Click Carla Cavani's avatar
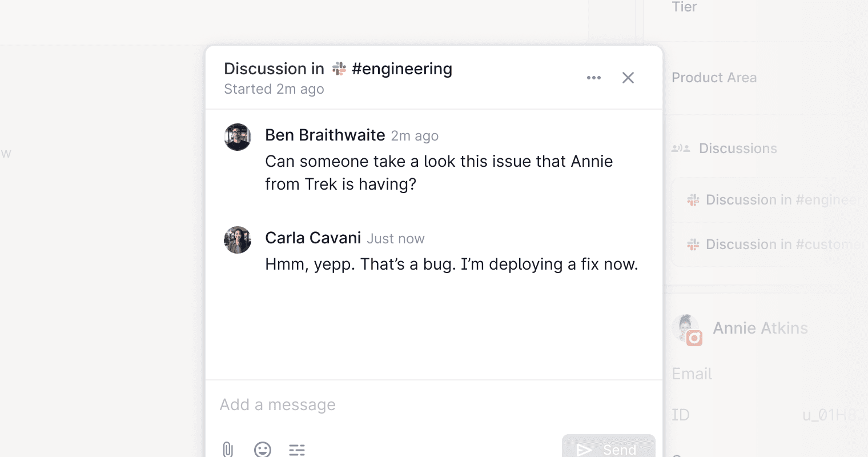 [237, 240]
